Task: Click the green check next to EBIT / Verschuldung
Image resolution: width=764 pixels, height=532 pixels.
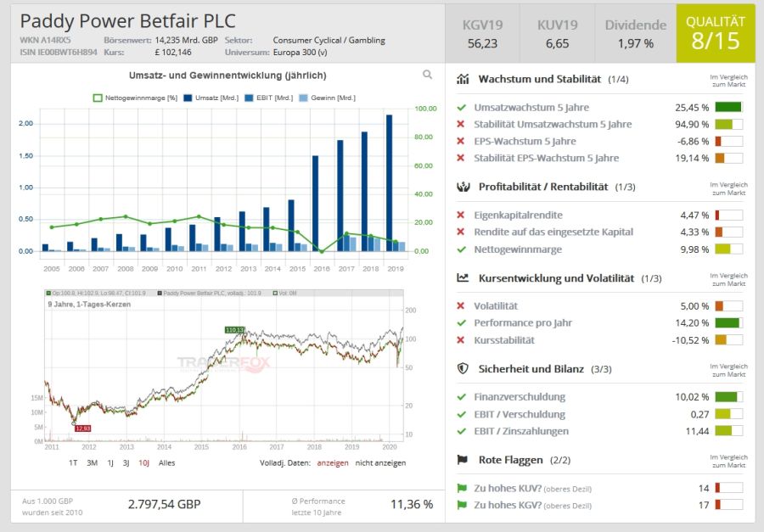Action: click(461, 415)
